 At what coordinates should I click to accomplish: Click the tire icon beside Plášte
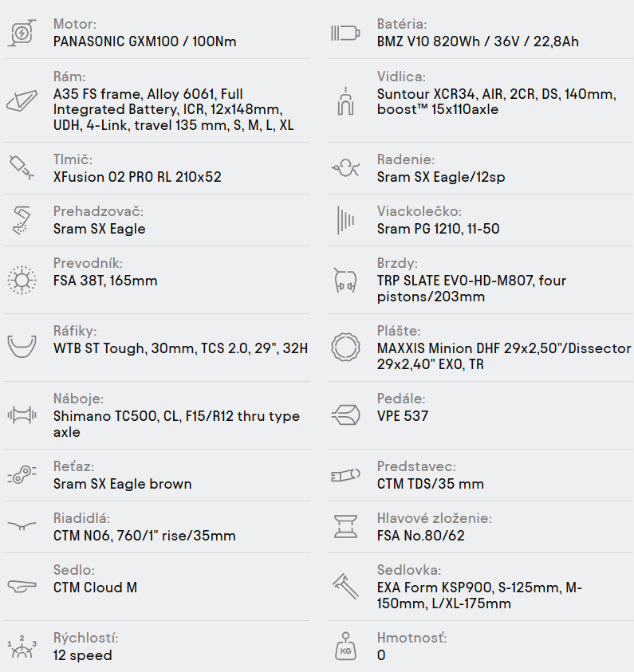click(345, 347)
